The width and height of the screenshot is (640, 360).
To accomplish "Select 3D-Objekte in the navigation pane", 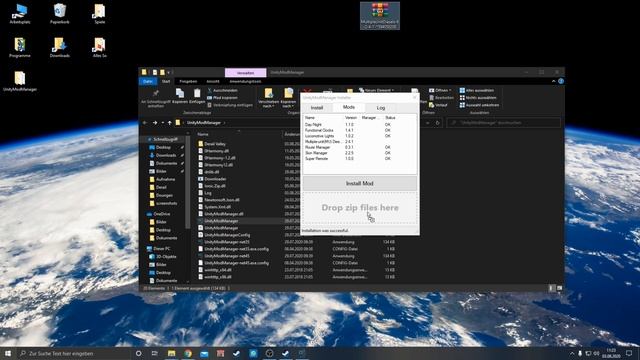I will [x=166, y=257].
